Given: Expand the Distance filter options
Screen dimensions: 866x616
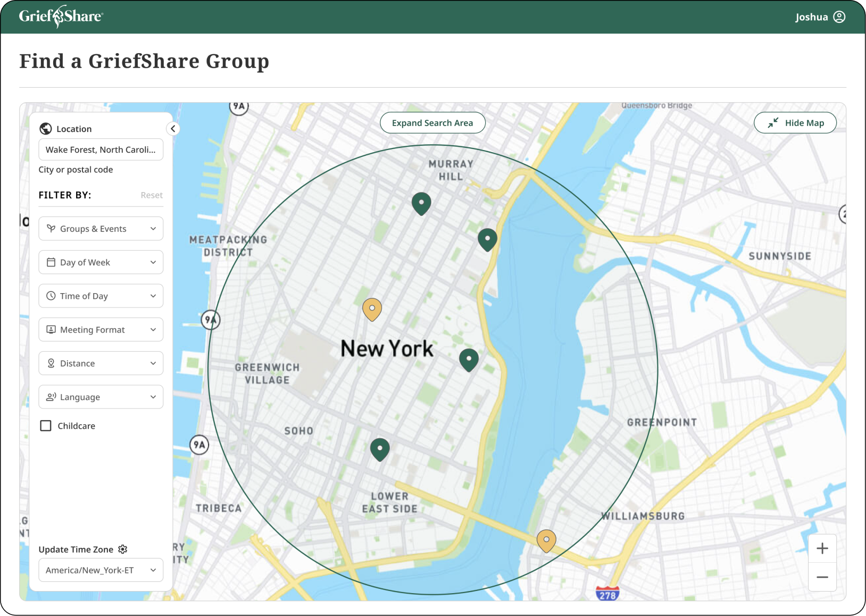Looking at the screenshot, I should (x=101, y=363).
